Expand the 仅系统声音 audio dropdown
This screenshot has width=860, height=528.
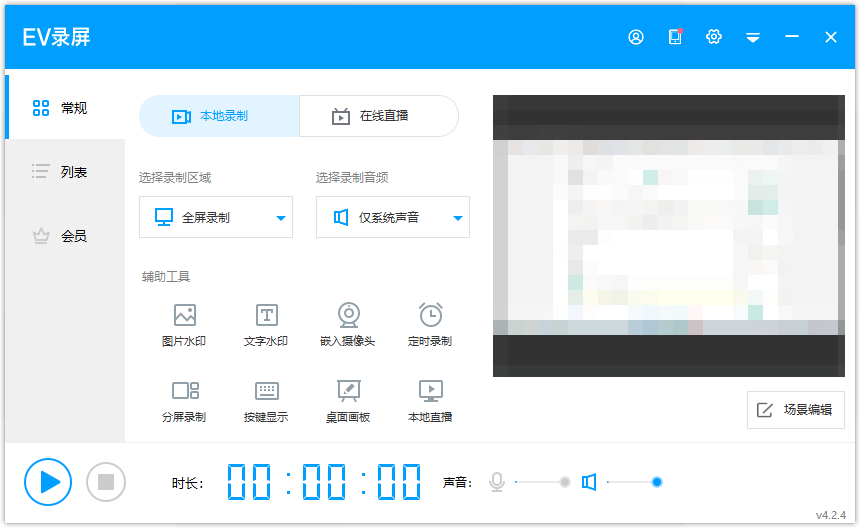click(393, 217)
